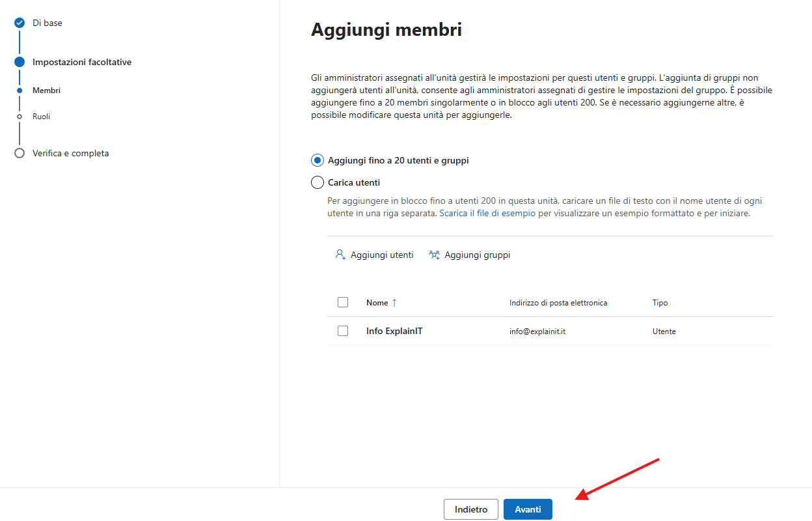Click the Avanti button
The width and height of the screenshot is (812, 521).
point(528,509)
